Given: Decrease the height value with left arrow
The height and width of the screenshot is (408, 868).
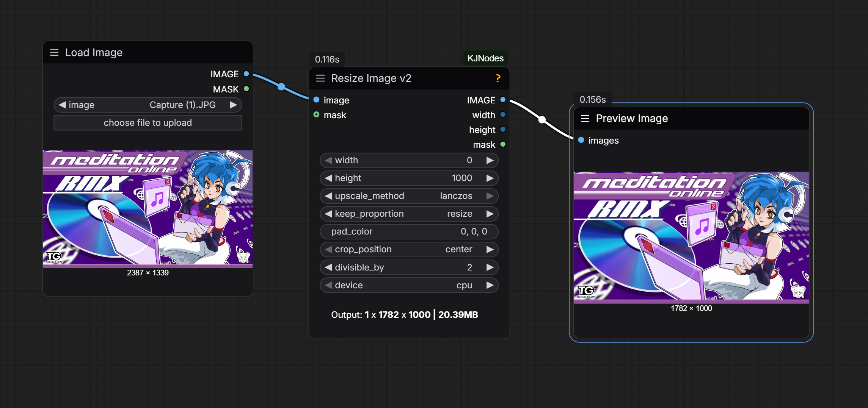Looking at the screenshot, I should point(328,178).
